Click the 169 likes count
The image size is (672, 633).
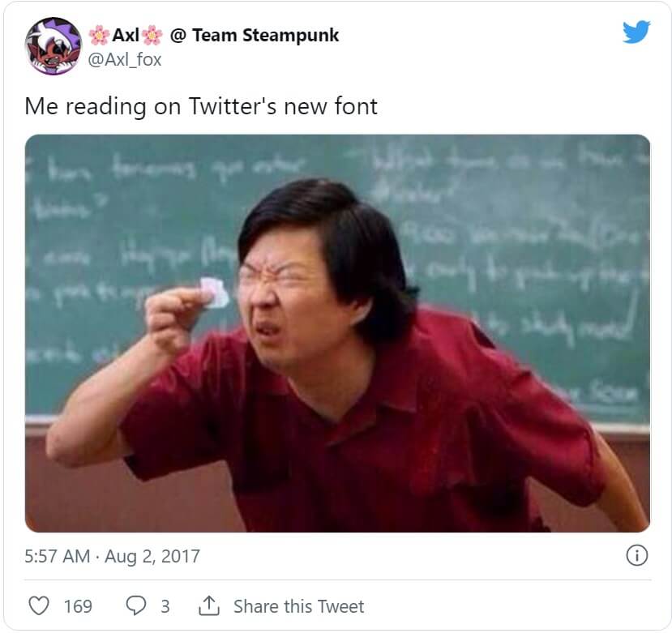(x=78, y=606)
